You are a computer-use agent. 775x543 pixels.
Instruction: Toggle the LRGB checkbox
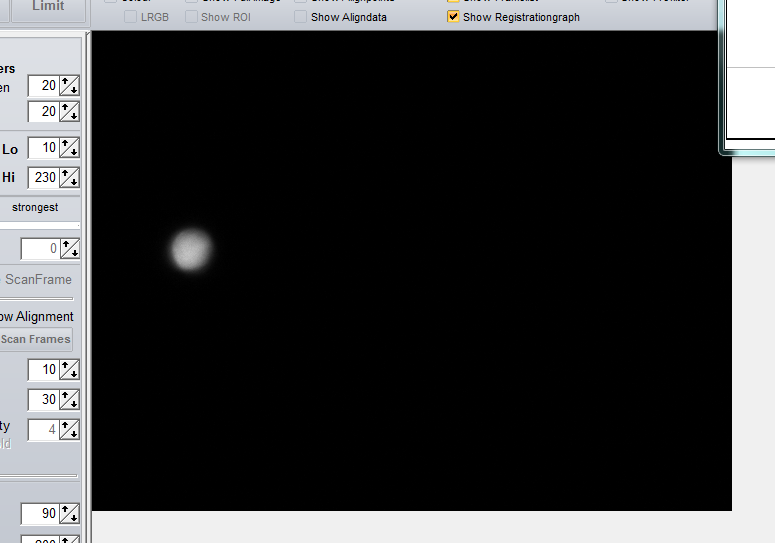click(x=130, y=17)
